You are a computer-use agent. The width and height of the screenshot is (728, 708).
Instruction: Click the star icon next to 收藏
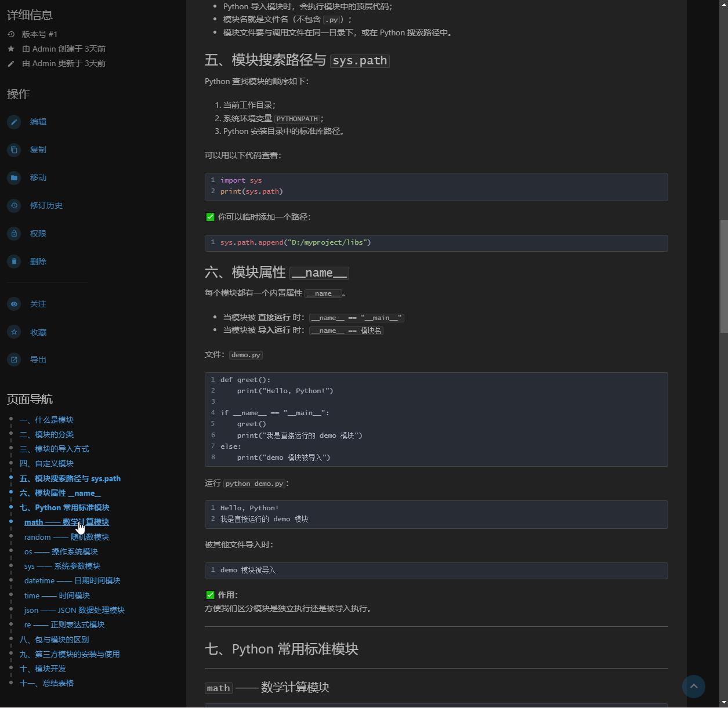click(x=14, y=332)
